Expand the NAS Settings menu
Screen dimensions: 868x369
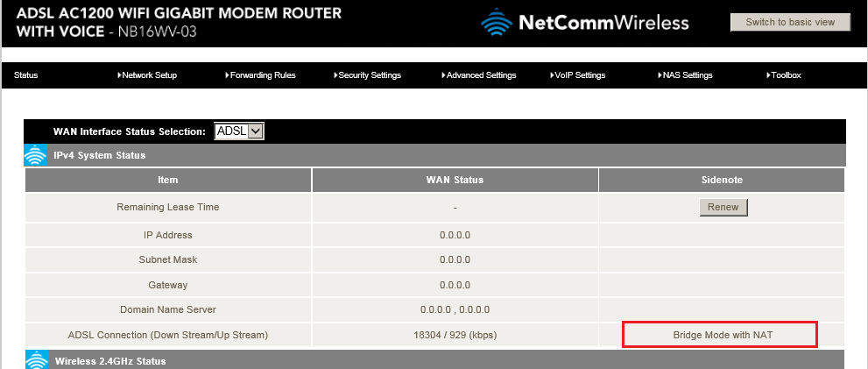(x=685, y=75)
